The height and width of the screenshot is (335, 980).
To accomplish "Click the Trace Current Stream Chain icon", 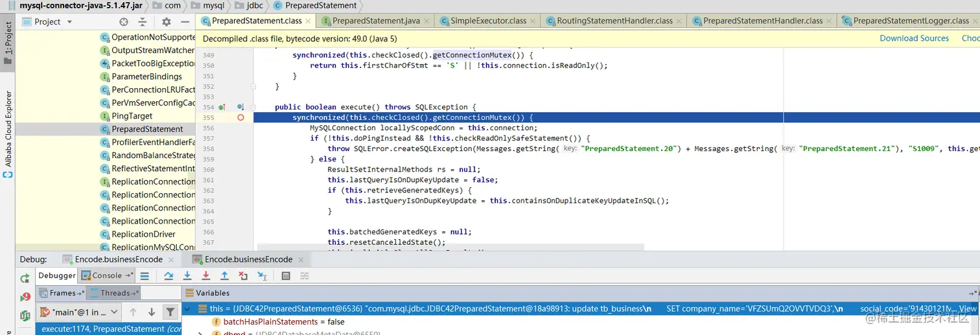I will (304, 275).
